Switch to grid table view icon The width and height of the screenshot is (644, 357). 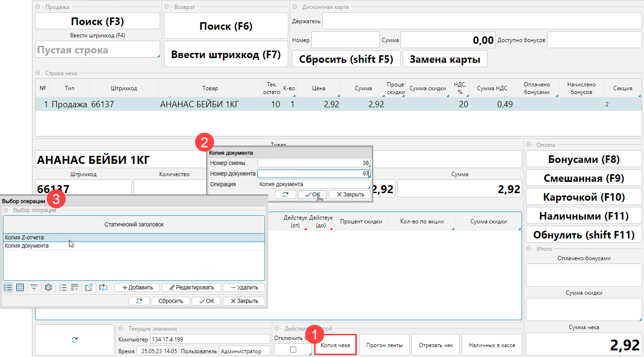click(x=20, y=288)
